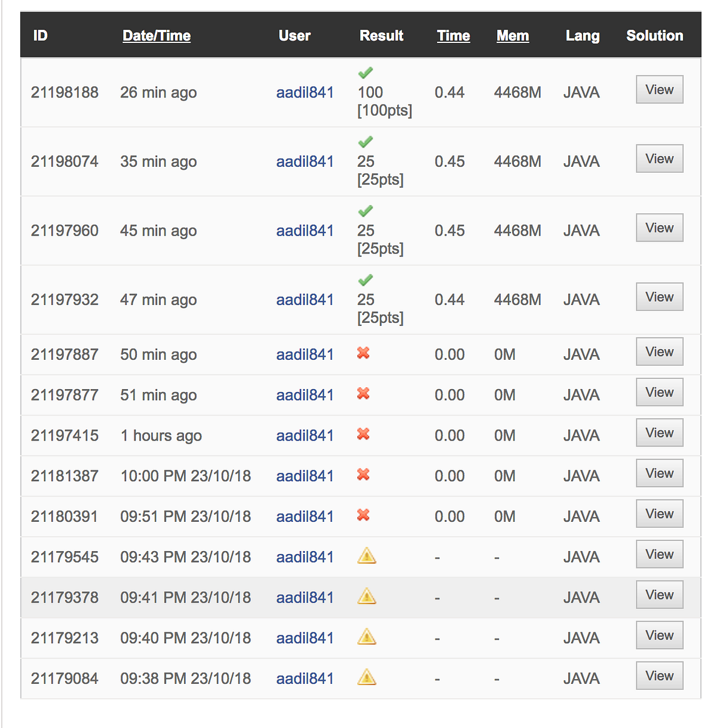Click the warning triangle for submission 21179545
Viewport: 717px width, 728px height.
[366, 556]
